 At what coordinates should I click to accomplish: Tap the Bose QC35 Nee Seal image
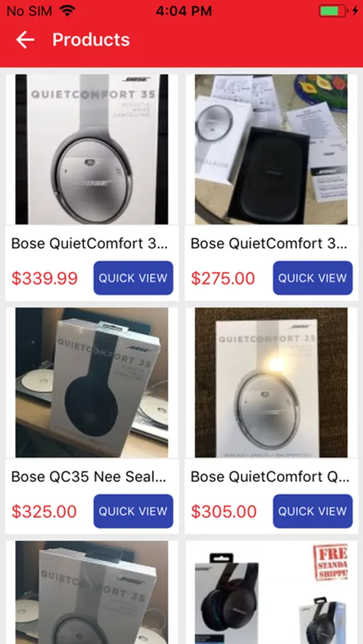92,382
